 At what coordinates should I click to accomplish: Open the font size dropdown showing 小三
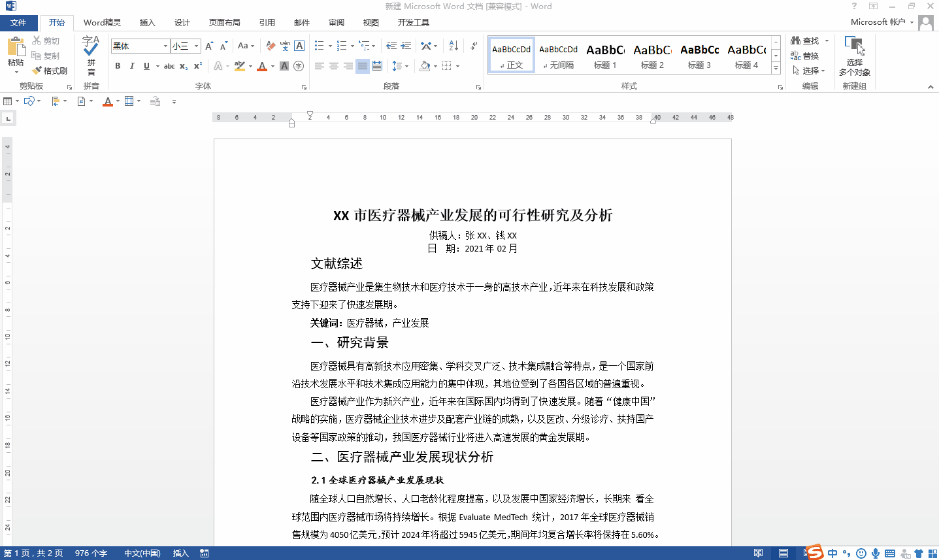coord(196,46)
